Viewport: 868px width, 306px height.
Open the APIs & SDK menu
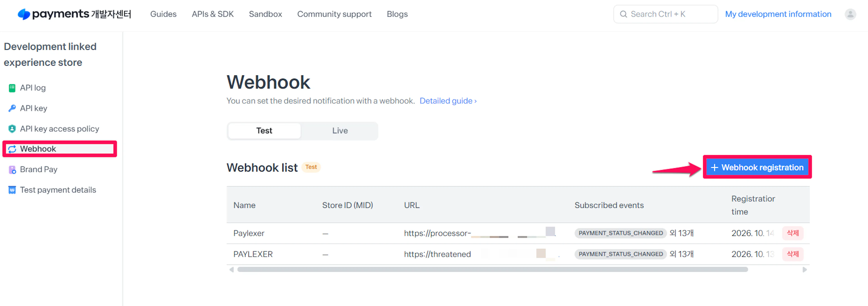(213, 14)
